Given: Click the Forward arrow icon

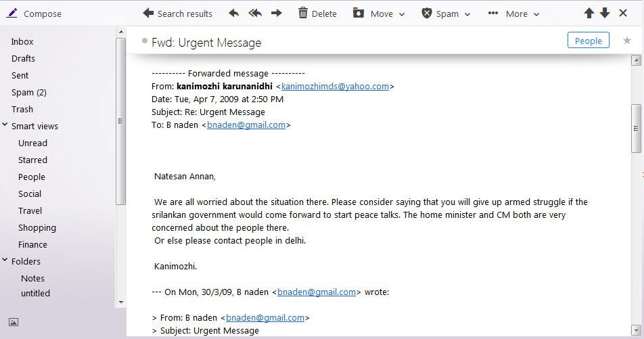Looking at the screenshot, I should point(276,13).
